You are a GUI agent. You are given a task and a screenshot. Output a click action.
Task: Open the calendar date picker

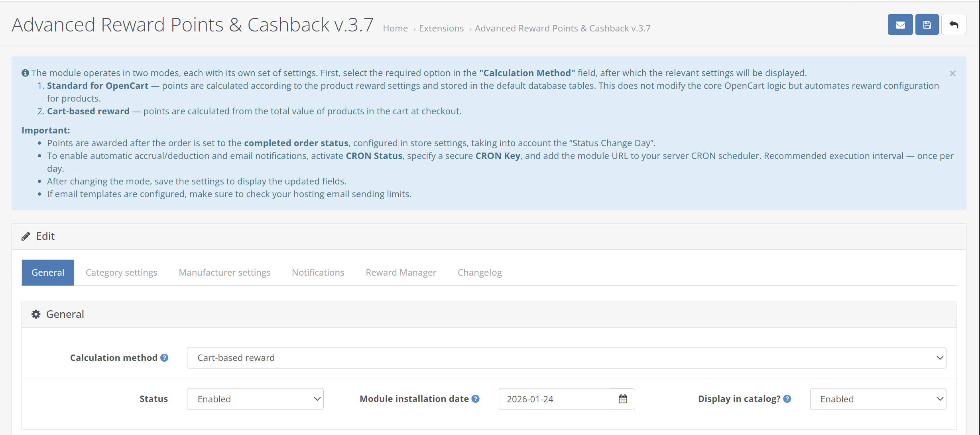tap(623, 399)
